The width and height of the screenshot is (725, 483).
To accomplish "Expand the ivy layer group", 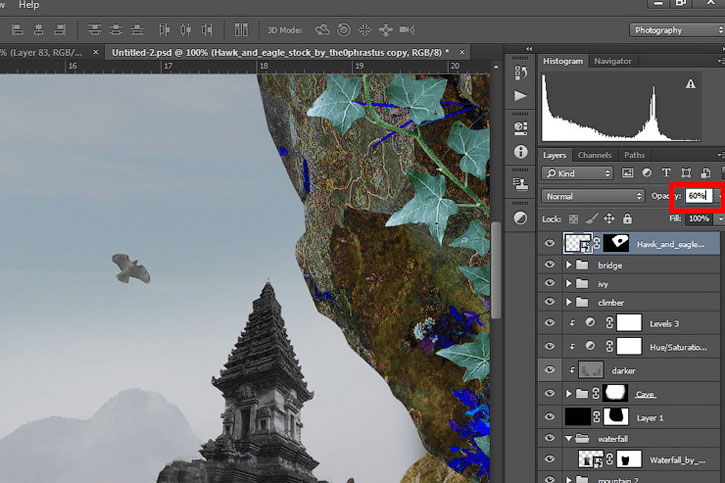I will click(x=569, y=283).
